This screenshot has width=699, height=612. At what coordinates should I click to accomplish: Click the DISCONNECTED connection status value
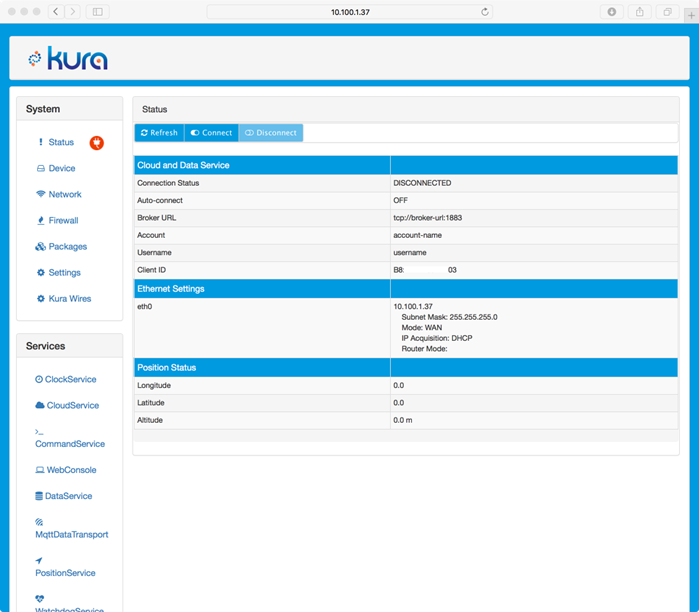pos(422,183)
